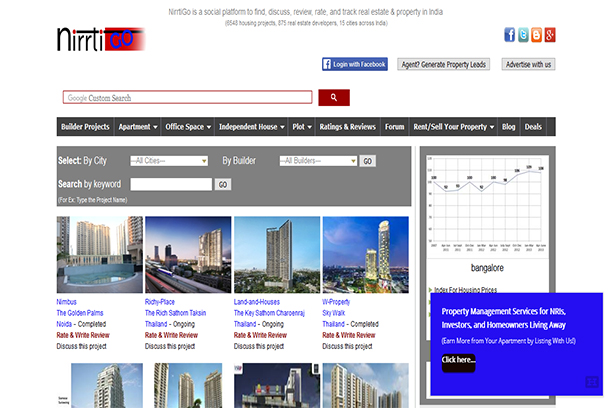Collapse the blue property management popup
Screen dimensions: 612x408
click(x=592, y=381)
